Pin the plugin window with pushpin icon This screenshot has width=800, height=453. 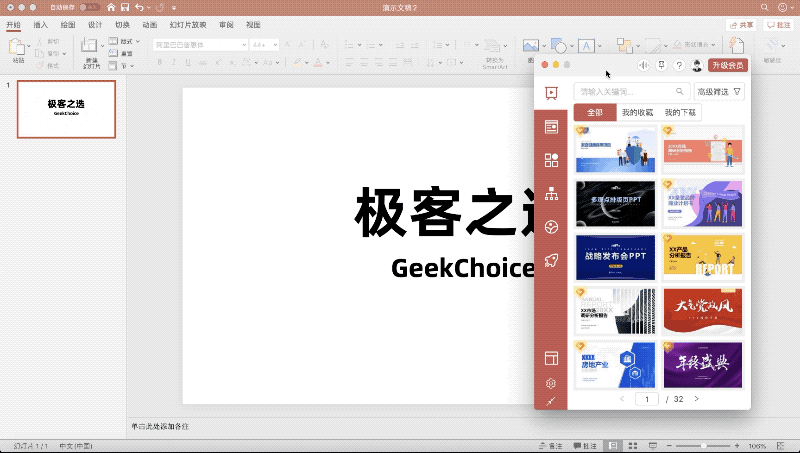coord(661,65)
